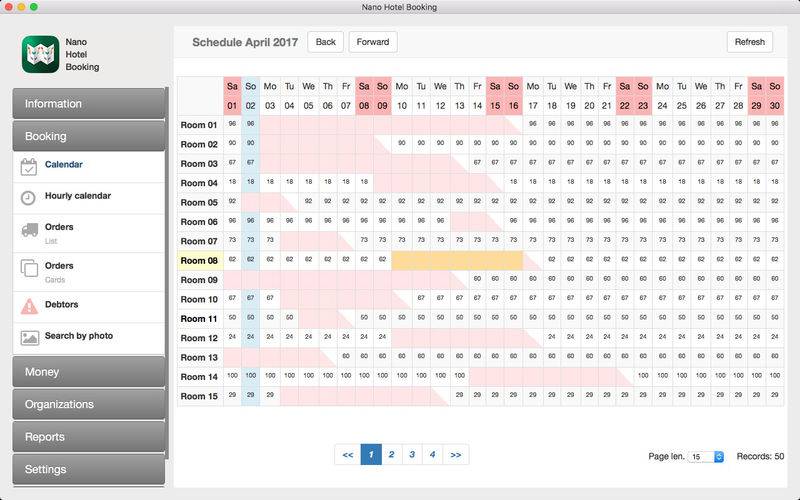Select the Room 01 row label
800x500 pixels.
[x=199, y=125]
